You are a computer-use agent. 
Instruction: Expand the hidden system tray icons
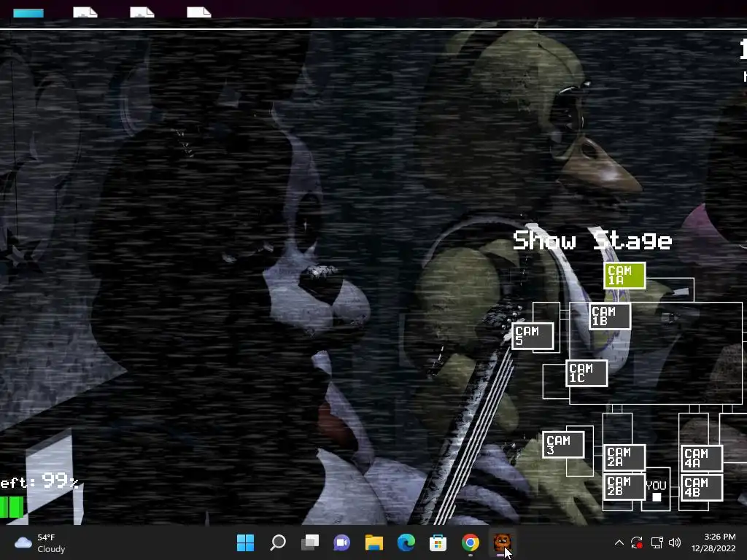pyautogui.click(x=619, y=542)
